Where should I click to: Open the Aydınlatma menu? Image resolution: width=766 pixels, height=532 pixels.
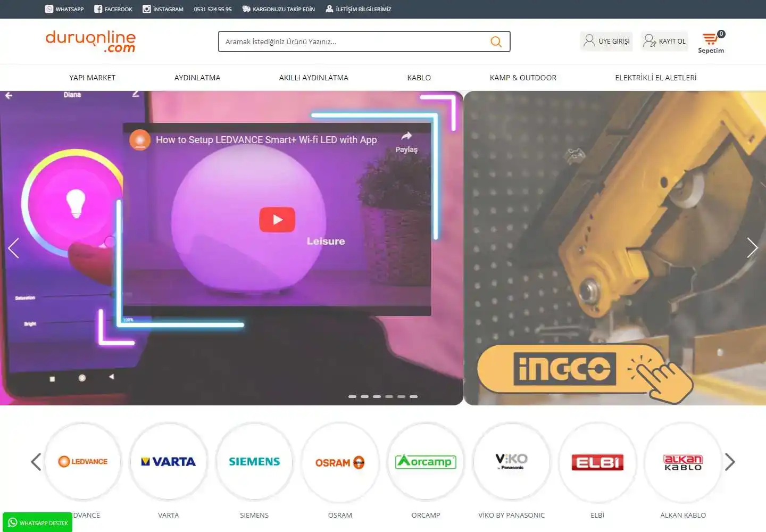pos(197,78)
